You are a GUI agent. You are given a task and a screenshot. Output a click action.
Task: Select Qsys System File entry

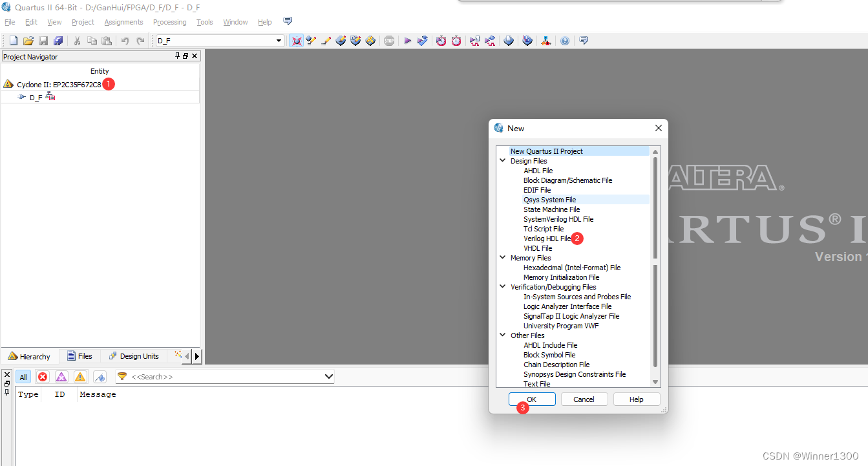click(x=550, y=200)
